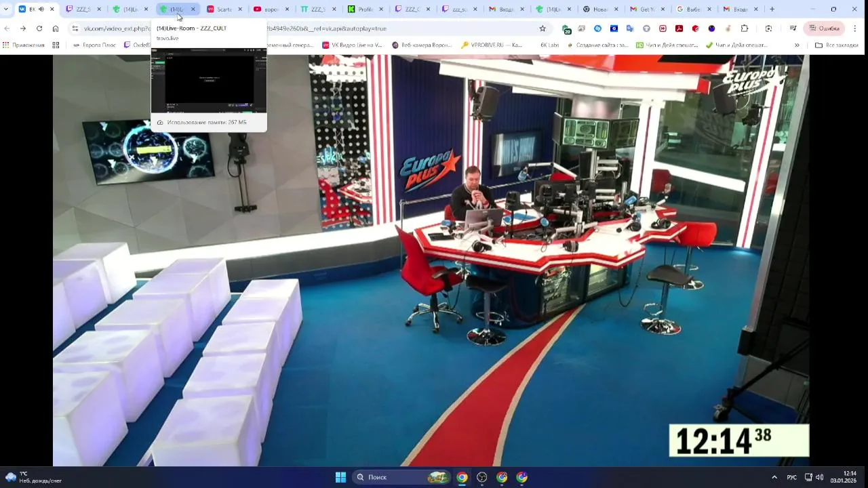868x488 pixels.
Task: Navigate forward with the arrow icon
Action: pos(23,28)
